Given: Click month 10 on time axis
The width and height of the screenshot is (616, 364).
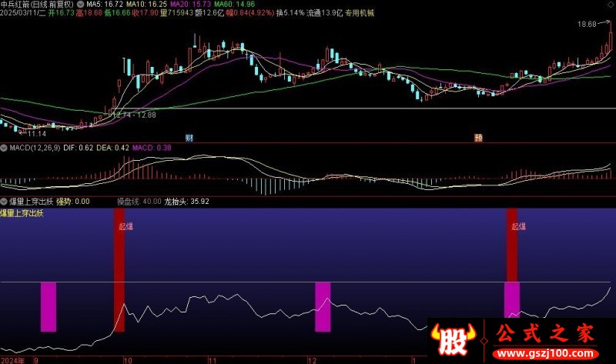Looking at the screenshot, I should click(128, 360).
